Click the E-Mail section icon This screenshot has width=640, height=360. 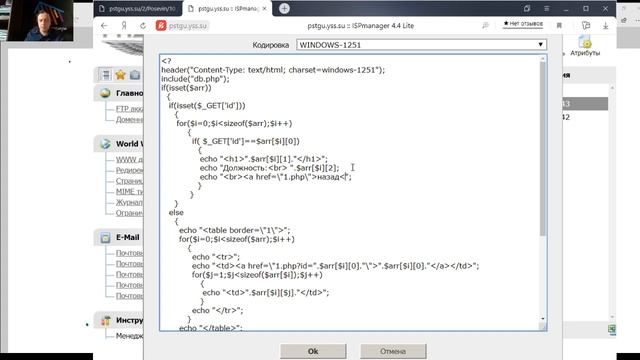click(x=105, y=238)
